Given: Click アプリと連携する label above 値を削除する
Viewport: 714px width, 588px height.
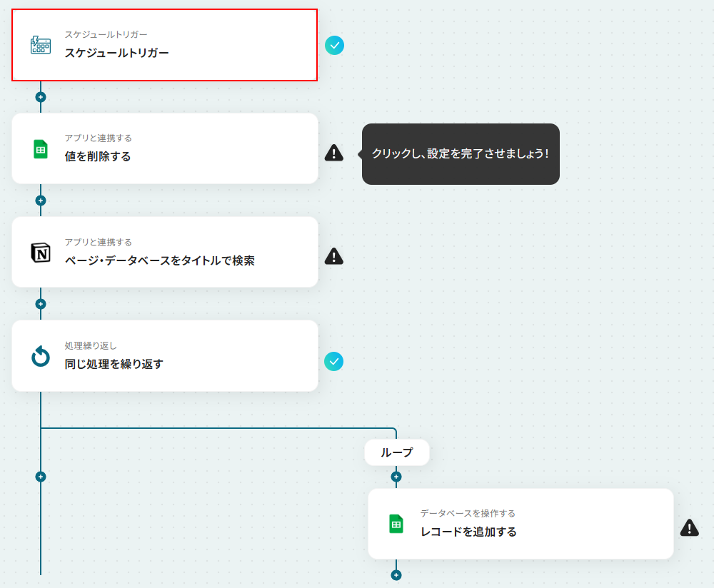Looking at the screenshot, I should click(99, 138).
